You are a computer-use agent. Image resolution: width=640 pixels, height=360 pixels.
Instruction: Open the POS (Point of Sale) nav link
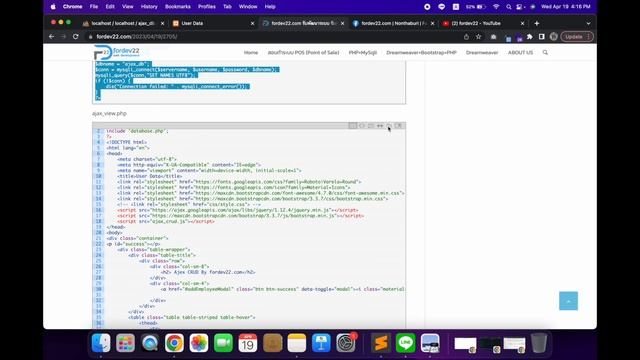pos(303,53)
